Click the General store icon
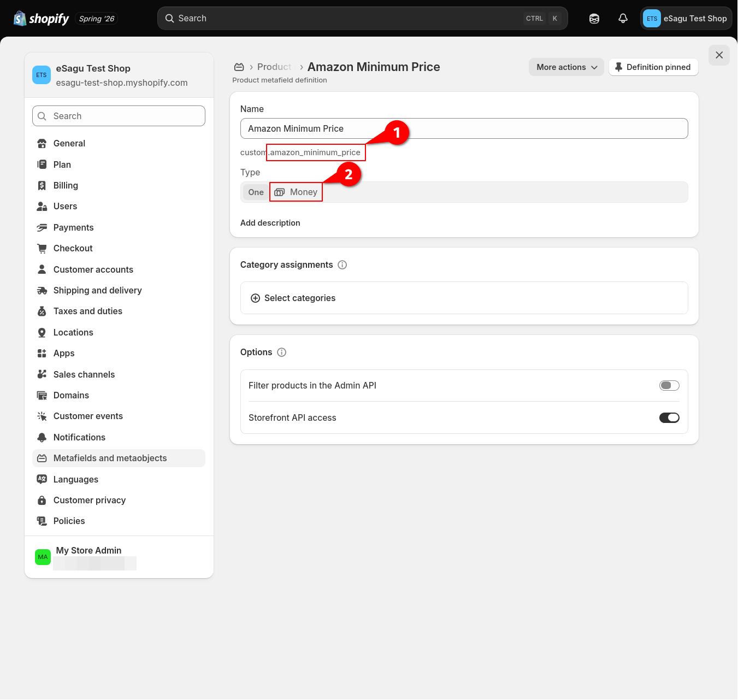Screen dimensions: 738x700 [42, 144]
